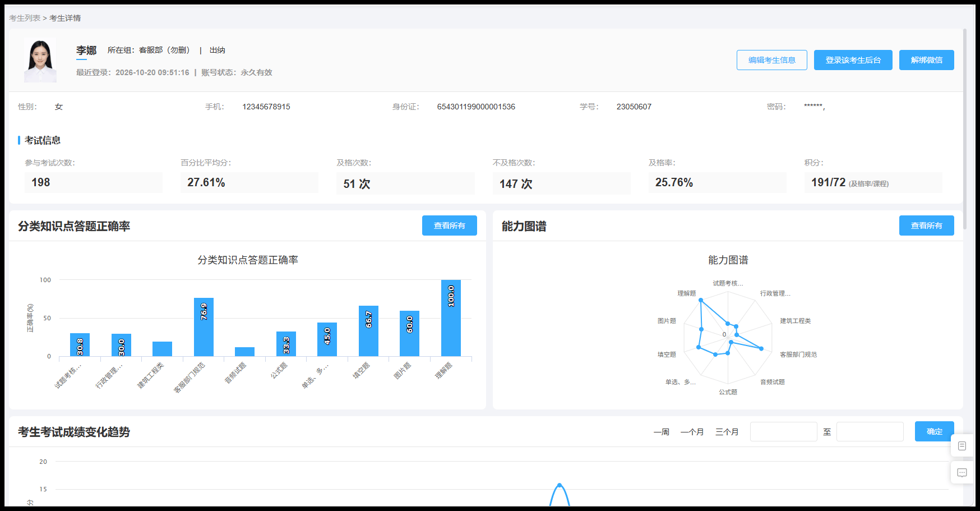Click 李娜's profile photo
Image resolution: width=980 pixels, height=511 pixels.
pos(40,60)
